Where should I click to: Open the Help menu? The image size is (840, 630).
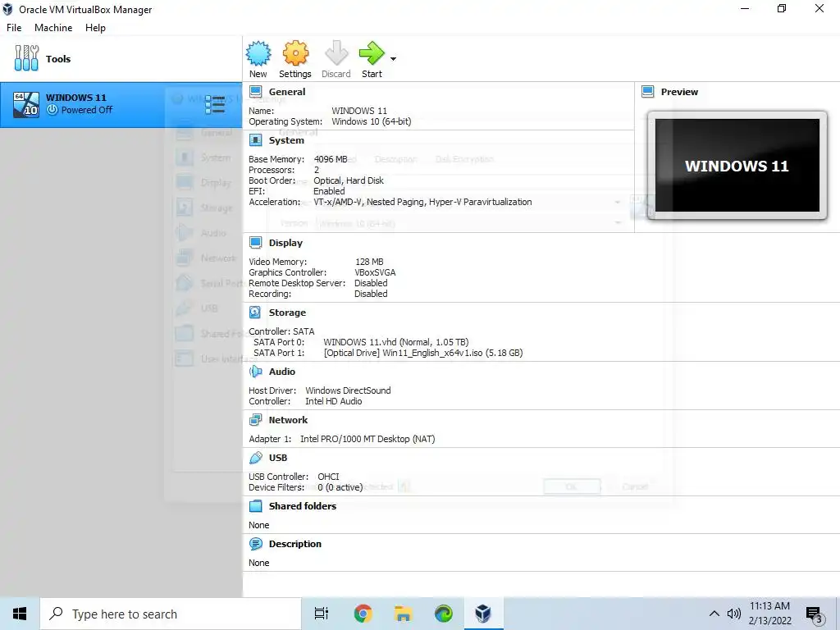click(95, 28)
